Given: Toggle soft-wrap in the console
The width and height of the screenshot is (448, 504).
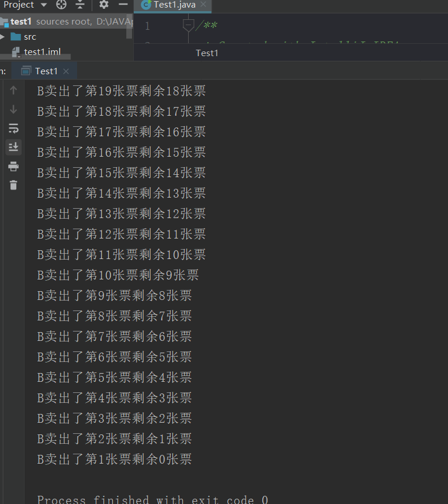Looking at the screenshot, I should click(x=13, y=128).
